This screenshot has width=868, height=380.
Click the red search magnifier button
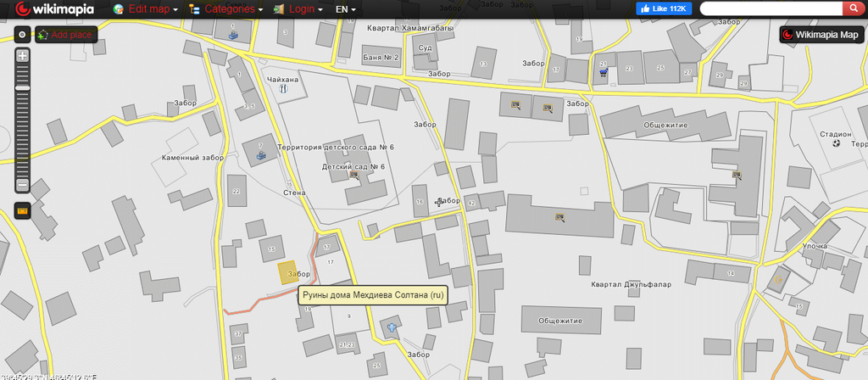(852, 8)
